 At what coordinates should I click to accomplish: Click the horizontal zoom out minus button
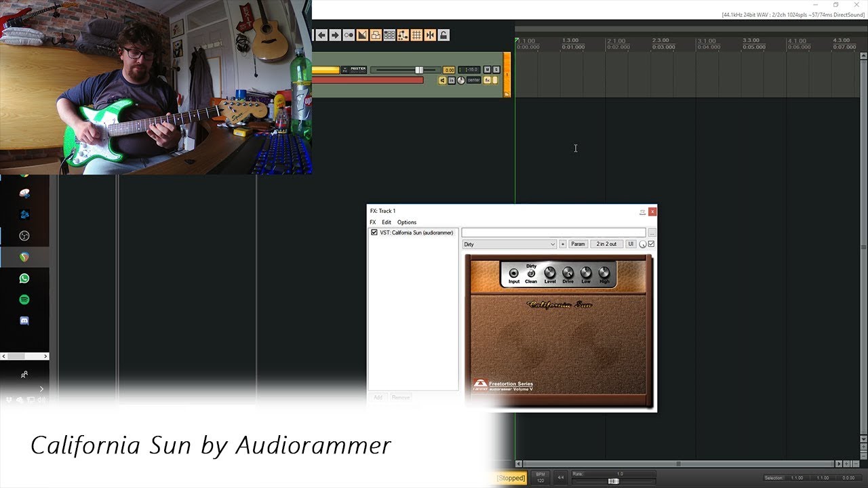(x=856, y=464)
